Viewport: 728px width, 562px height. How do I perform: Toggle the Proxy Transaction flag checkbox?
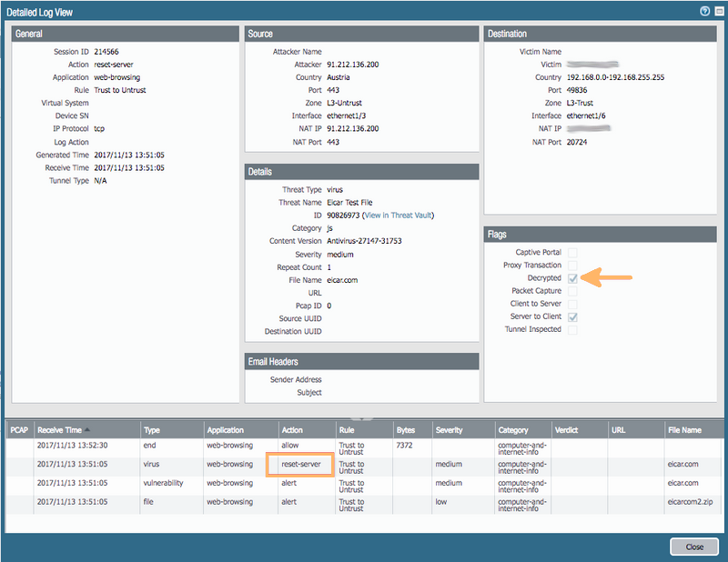point(572,265)
